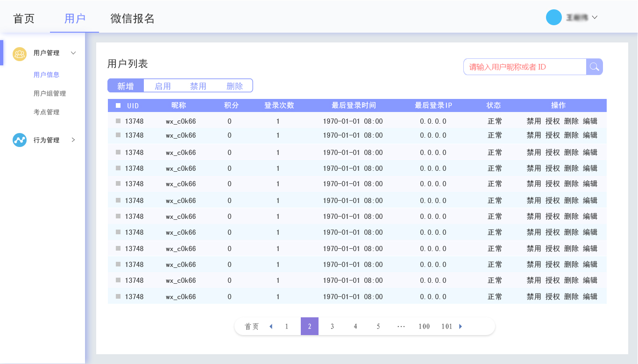The height and width of the screenshot is (364, 638).
Task: Click the magnifier search icon button
Action: (x=594, y=67)
